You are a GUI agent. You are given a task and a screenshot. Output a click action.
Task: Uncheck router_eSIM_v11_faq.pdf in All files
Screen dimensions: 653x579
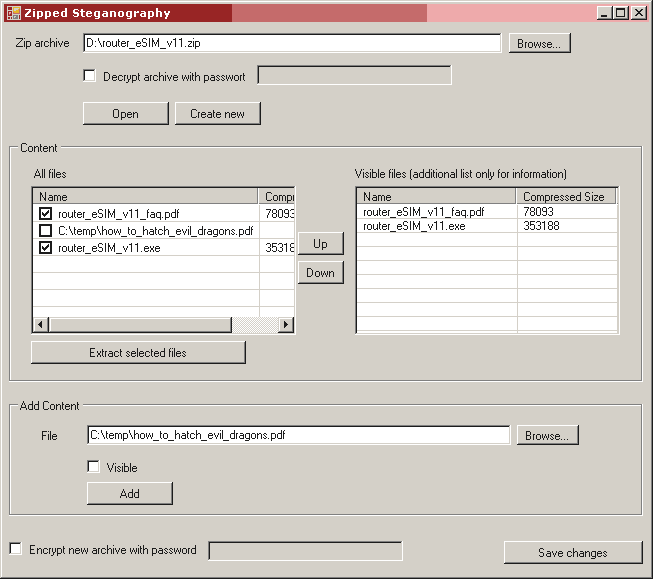(x=45, y=213)
